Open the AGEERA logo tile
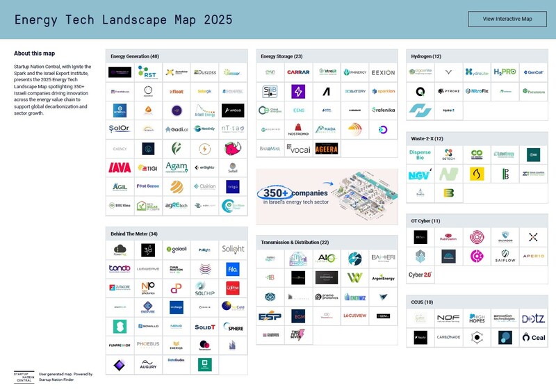Screen dimensions: 556x392 [327, 149]
